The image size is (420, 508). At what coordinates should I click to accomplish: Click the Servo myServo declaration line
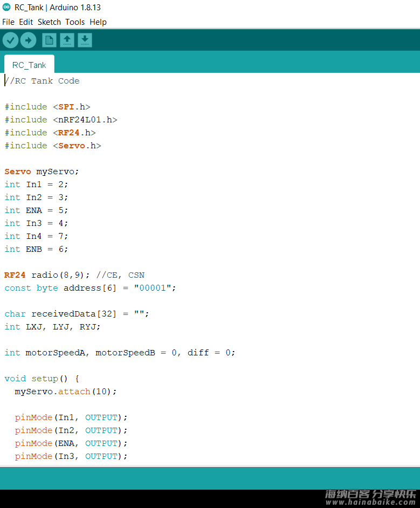tap(42, 171)
